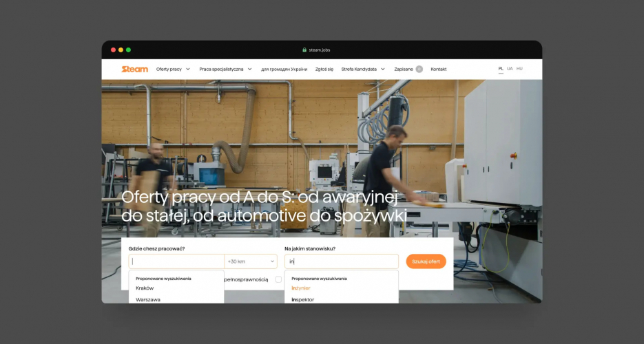Image resolution: width=644 pixels, height=344 pixels.
Task: Open the Zgłoś się link
Action: [x=324, y=69]
